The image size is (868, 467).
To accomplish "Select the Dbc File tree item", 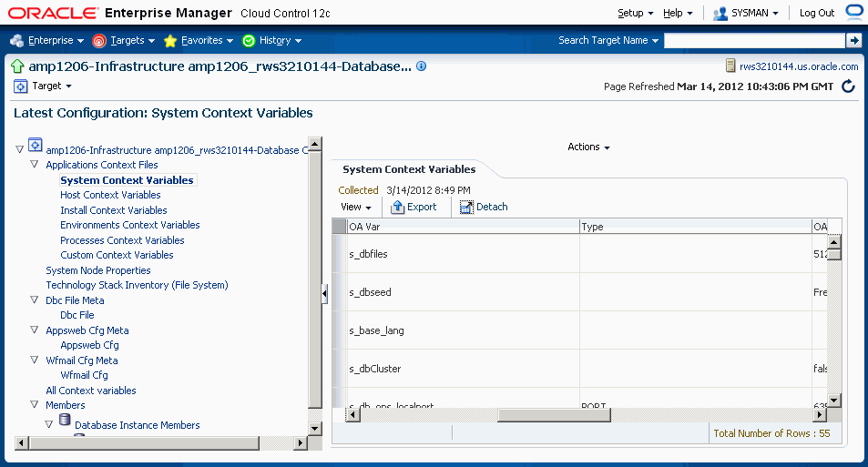I will [77, 315].
